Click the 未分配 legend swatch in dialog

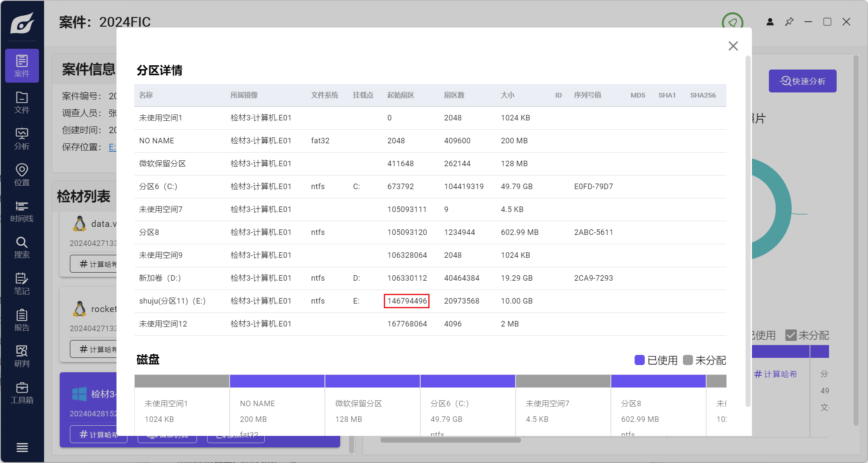coord(688,360)
